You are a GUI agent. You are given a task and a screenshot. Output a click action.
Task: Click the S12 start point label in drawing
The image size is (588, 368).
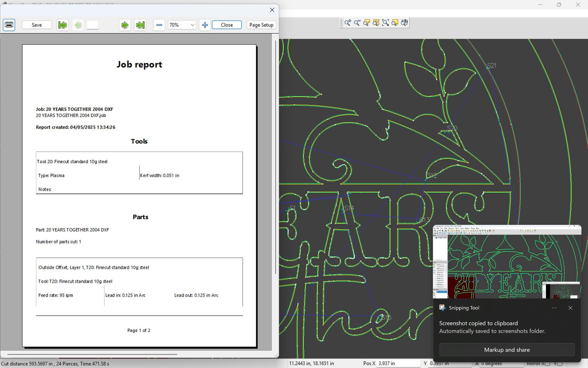[x=432, y=175]
